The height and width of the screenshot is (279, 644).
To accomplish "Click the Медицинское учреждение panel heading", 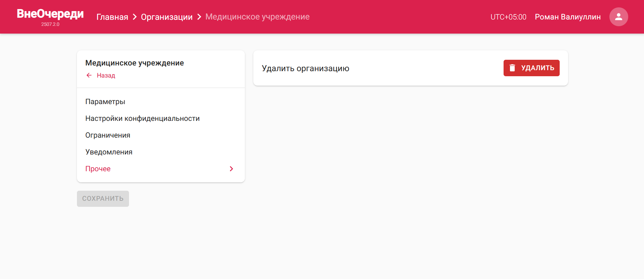I will [134, 63].
